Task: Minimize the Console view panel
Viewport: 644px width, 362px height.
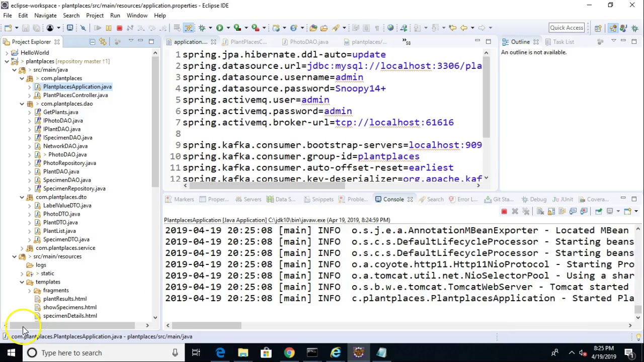Action: pos(623,199)
